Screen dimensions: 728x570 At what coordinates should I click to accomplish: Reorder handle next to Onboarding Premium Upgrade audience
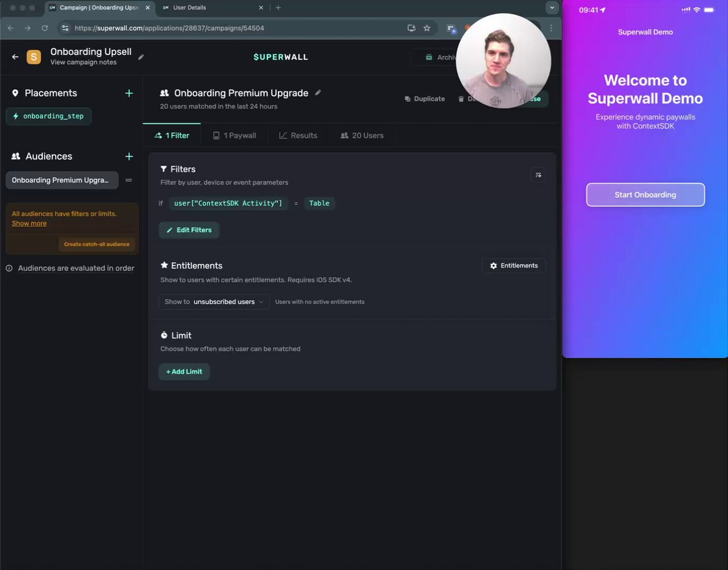129,180
